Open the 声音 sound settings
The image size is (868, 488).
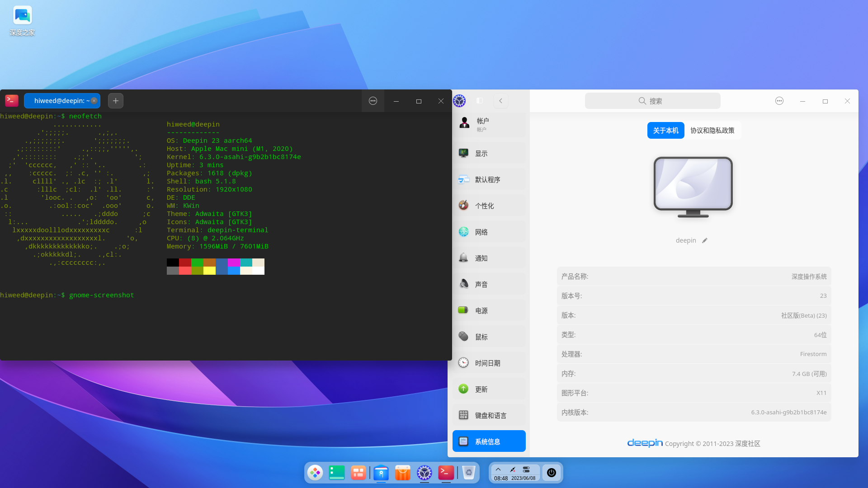point(489,285)
